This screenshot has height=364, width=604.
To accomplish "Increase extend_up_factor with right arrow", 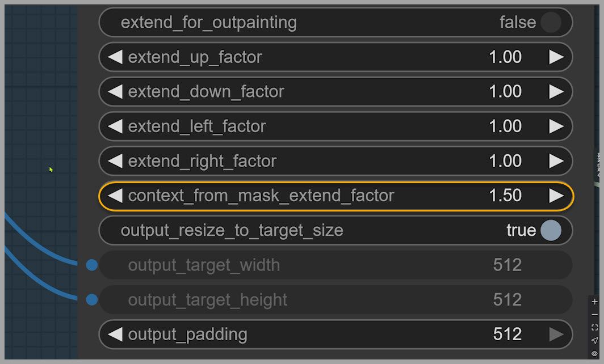I will click(x=556, y=57).
